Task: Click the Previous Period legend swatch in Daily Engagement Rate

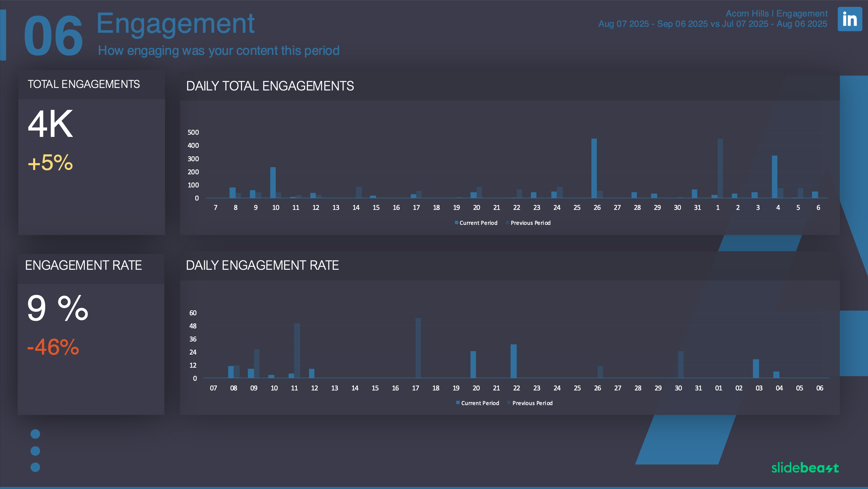Action: (509, 403)
